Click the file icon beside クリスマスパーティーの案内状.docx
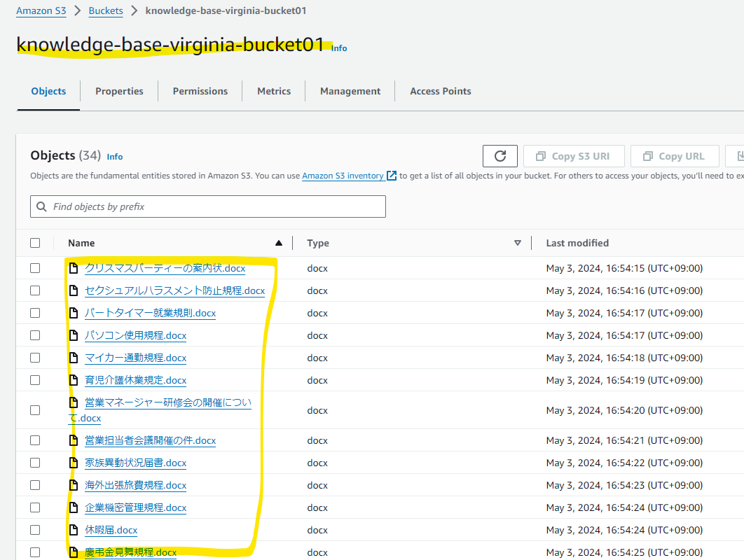Viewport: 744px width, 560px height. coord(74,268)
